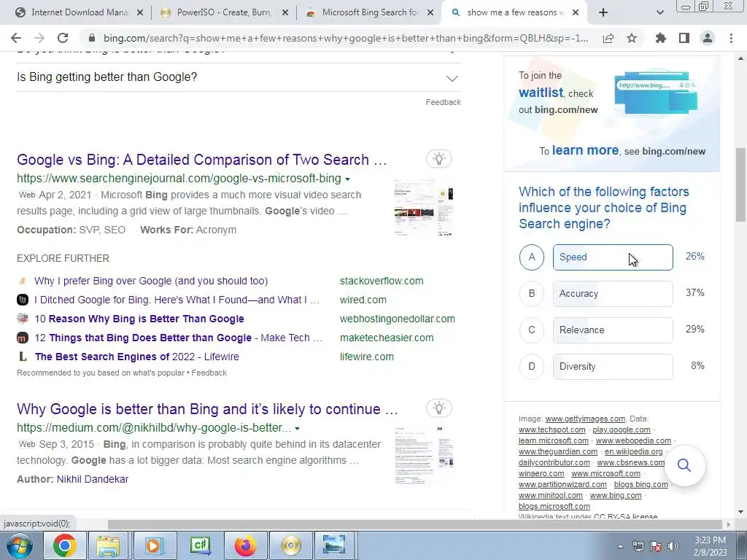Select the 'show me a few reasons' tab

515,12
